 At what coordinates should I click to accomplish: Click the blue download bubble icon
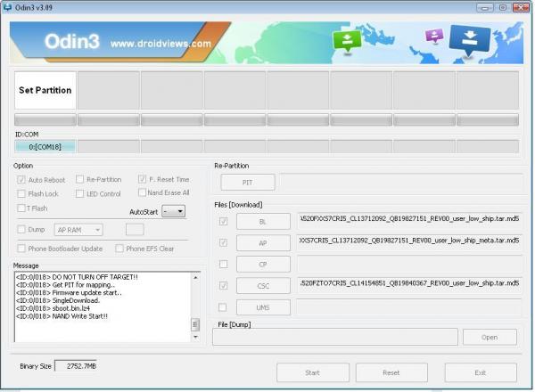point(470,40)
